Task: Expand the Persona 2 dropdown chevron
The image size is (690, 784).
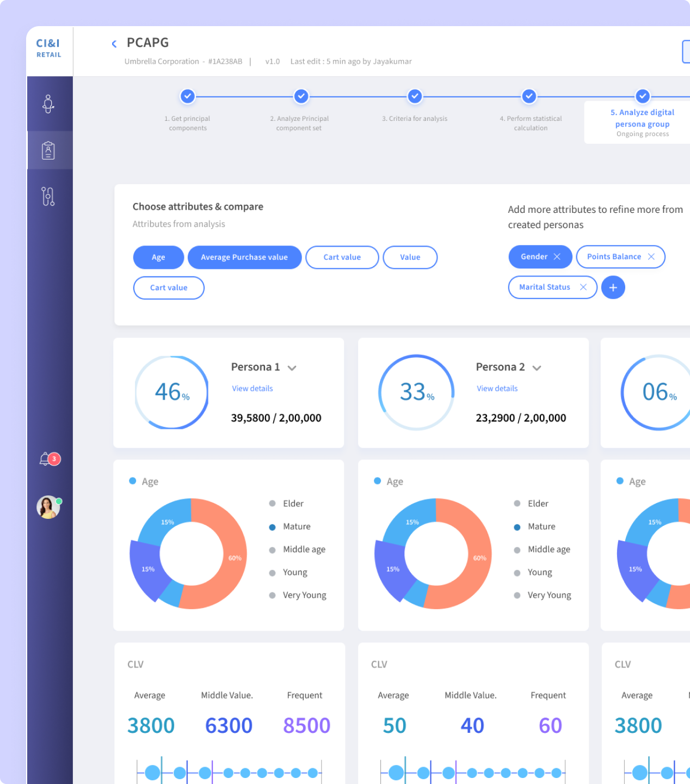Action: pyautogui.click(x=537, y=368)
